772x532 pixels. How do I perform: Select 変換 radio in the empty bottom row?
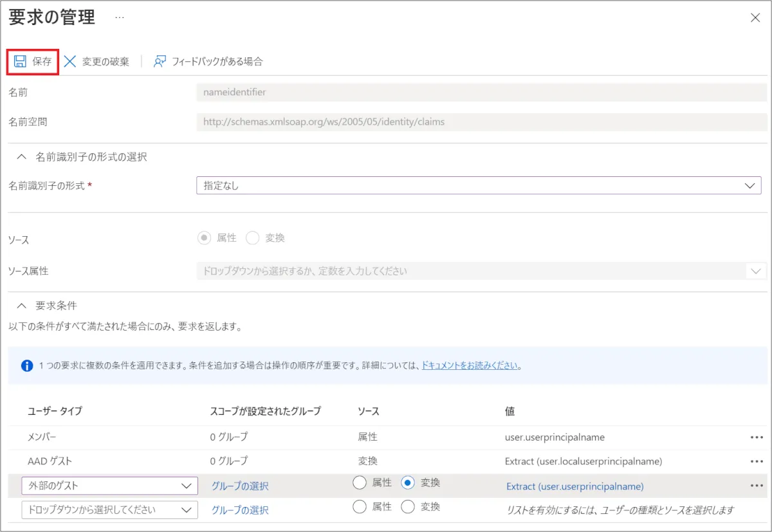407,507
